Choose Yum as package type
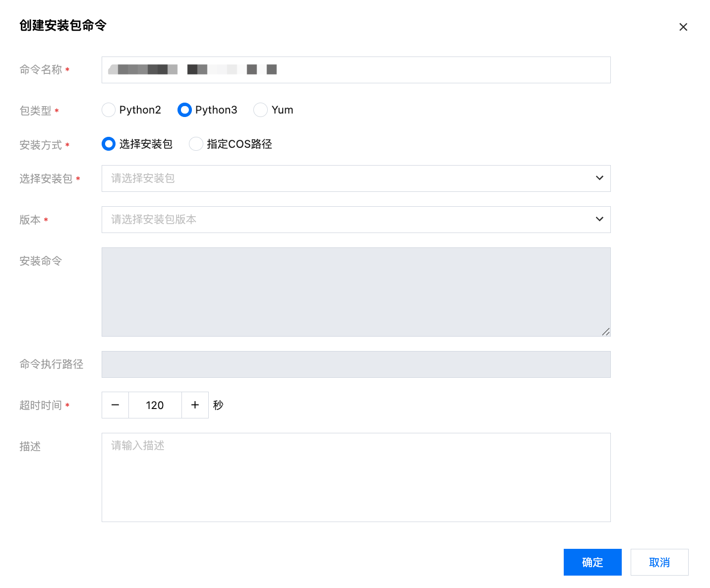The image size is (710, 588). 261,110
